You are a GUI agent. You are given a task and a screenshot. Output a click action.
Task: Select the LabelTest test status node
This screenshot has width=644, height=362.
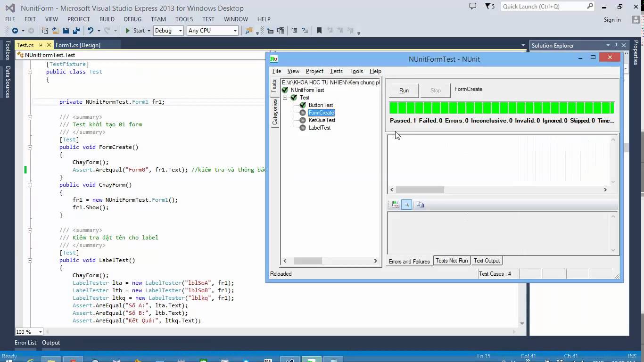tap(319, 128)
